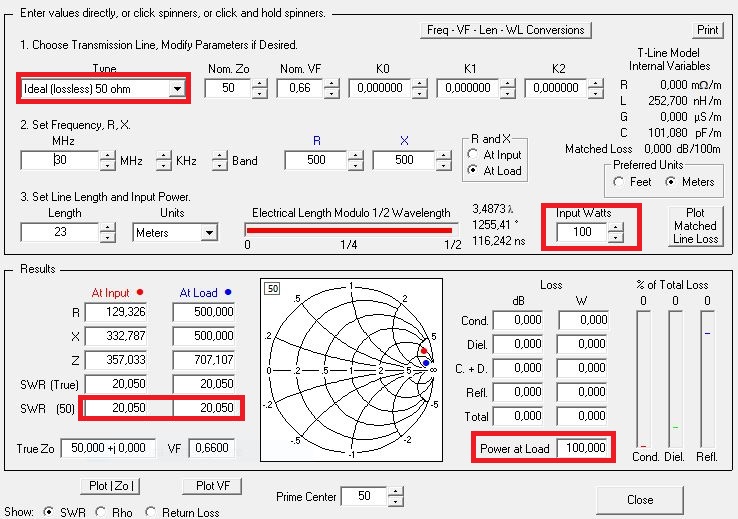This screenshot has width=738, height=519.
Task: Click the Smith chart display
Action: [351, 370]
